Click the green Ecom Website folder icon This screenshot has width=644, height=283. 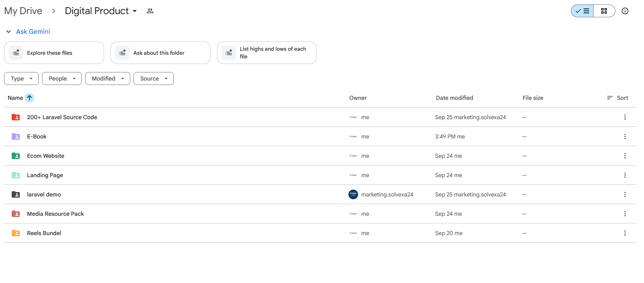tap(16, 156)
